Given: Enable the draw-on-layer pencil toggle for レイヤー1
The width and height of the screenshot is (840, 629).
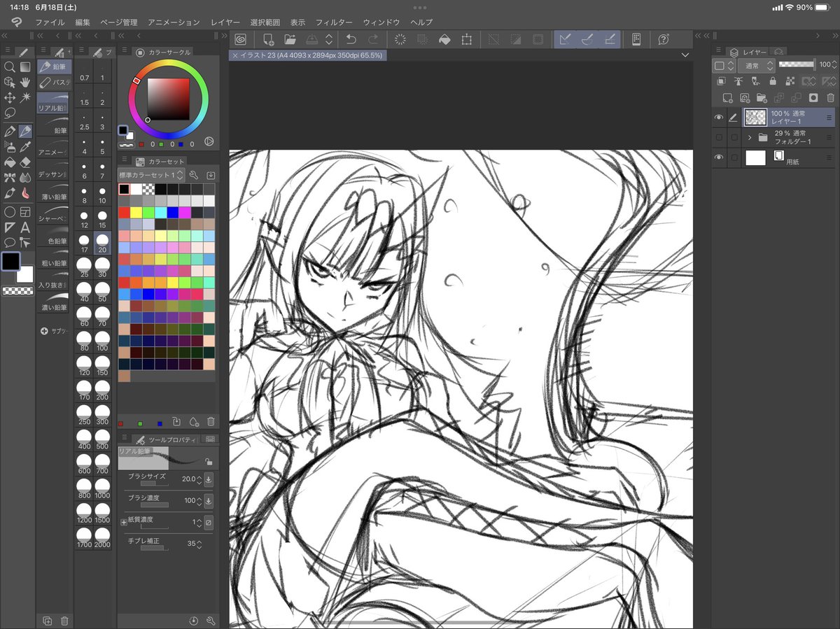Looking at the screenshot, I should 734,118.
